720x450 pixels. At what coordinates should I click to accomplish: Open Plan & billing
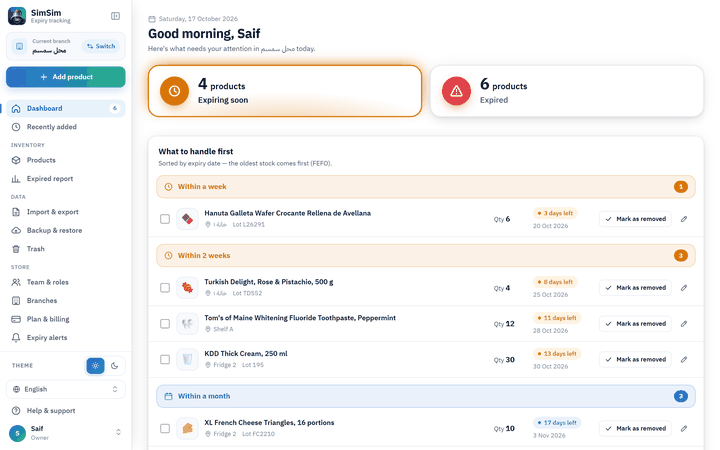coord(66,319)
